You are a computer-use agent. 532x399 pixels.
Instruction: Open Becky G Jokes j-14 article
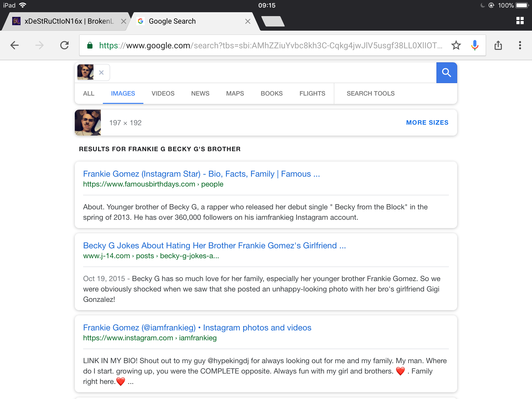(x=214, y=245)
